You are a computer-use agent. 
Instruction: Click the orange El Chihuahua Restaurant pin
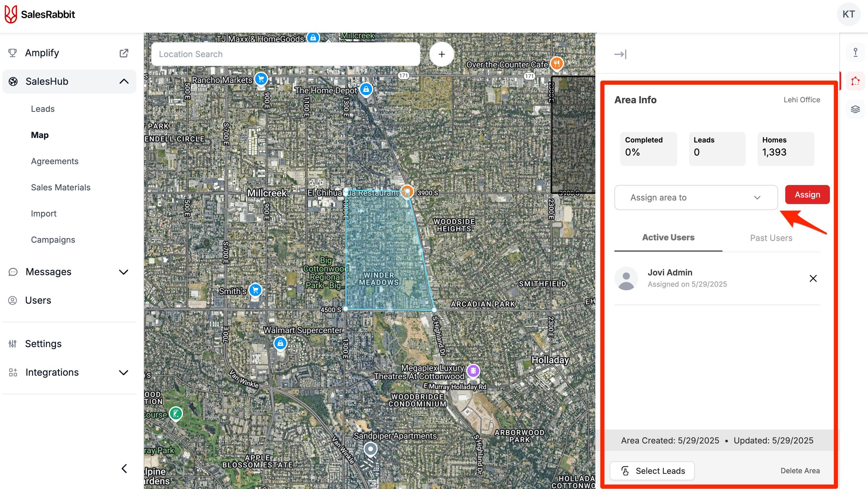click(407, 191)
